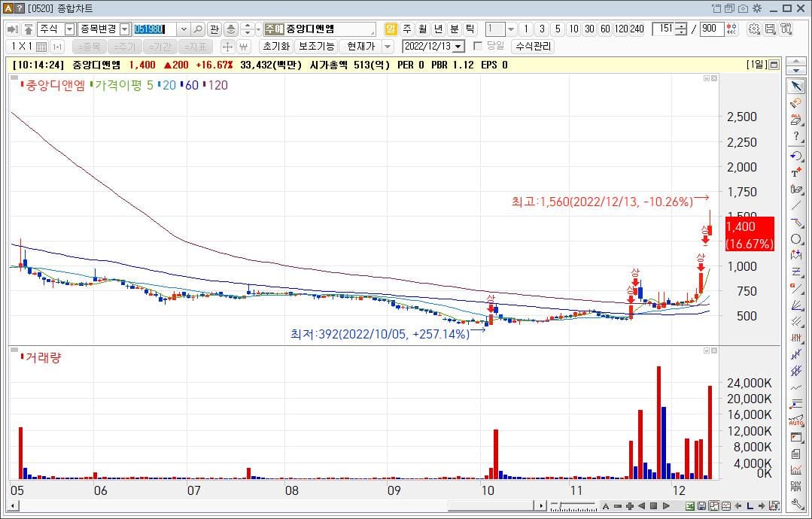Open the chart settings gear icon
Screen dimensions: 812x519
click(x=754, y=29)
